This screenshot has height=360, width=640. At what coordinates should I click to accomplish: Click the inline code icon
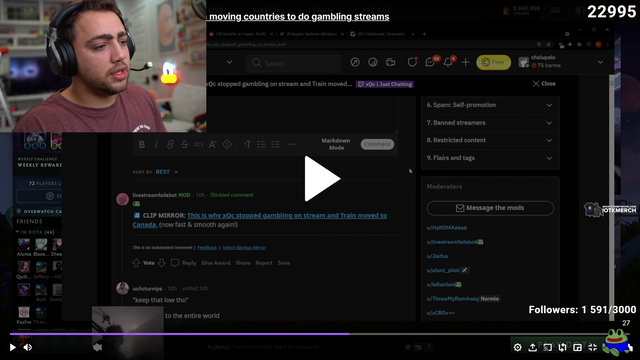[x=198, y=144]
